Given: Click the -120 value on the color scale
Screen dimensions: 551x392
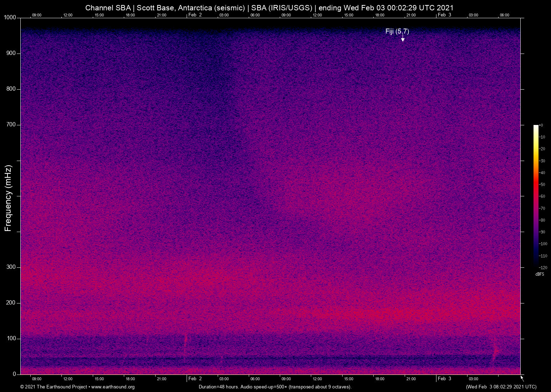Looking at the screenshot, I should 543,268.
